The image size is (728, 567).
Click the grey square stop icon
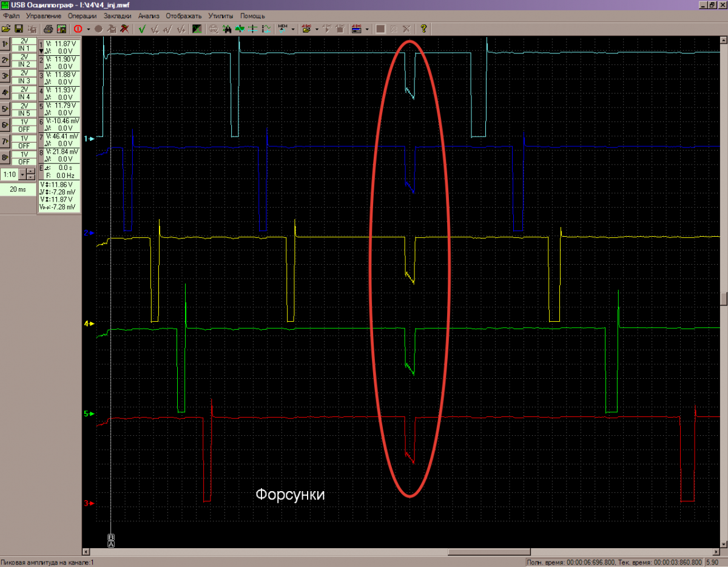pos(381,29)
